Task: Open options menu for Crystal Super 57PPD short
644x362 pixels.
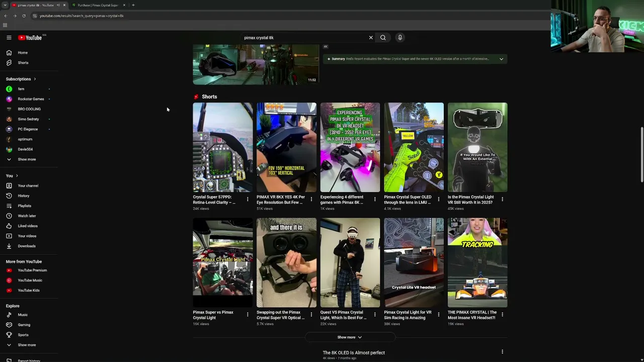Action: [x=248, y=199]
